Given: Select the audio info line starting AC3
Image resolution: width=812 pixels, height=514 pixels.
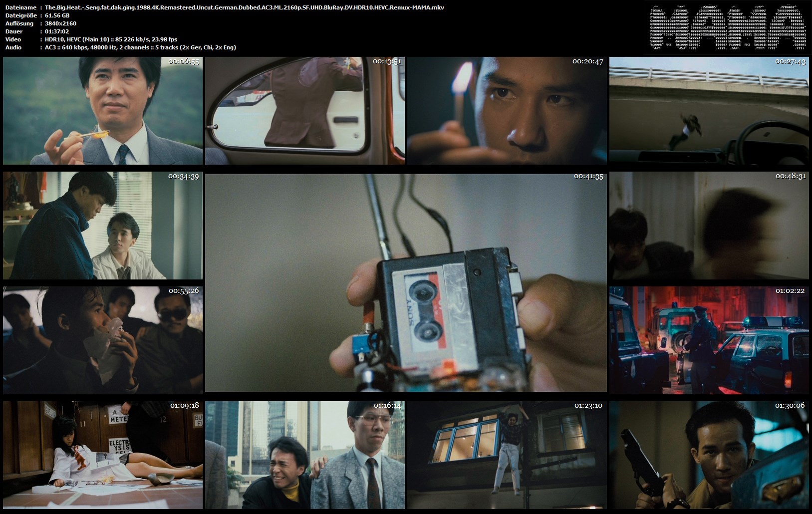Looking at the screenshot, I should tap(141, 47).
